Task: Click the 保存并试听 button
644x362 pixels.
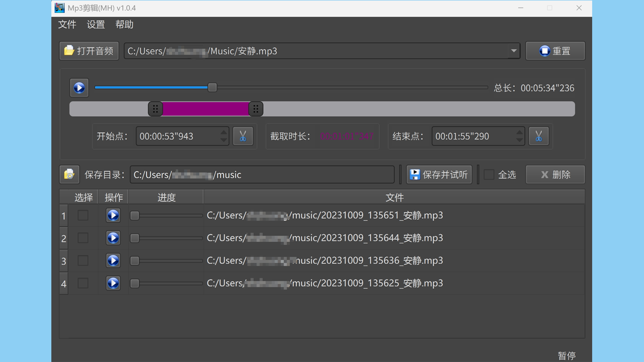Action: [439, 174]
